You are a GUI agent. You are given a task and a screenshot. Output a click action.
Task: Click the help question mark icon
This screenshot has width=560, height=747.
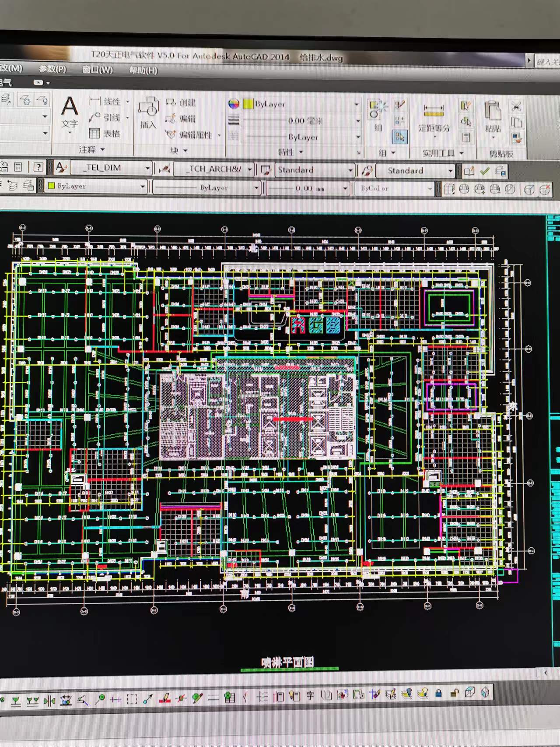[x=38, y=167]
